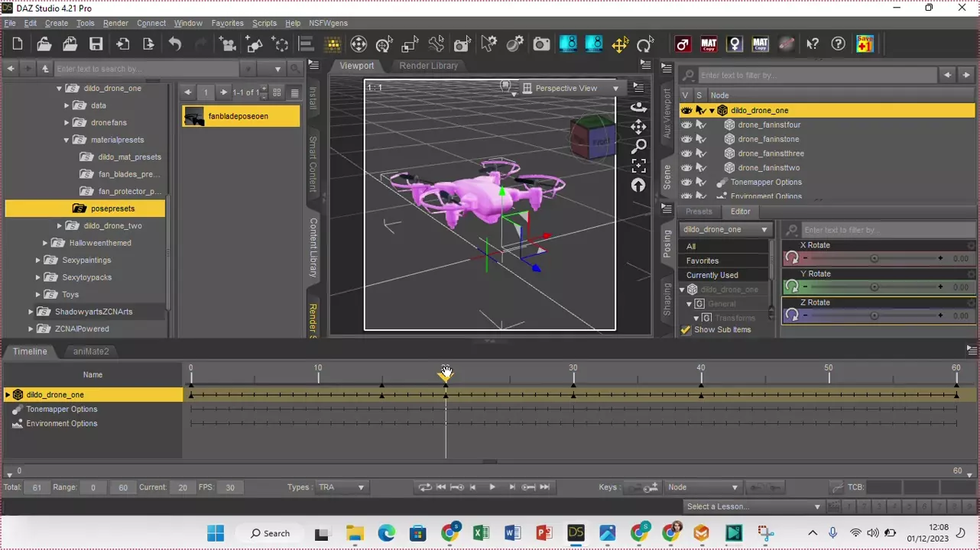Click the Render camera icon in toolbar
The image size is (980, 550).
click(541, 44)
